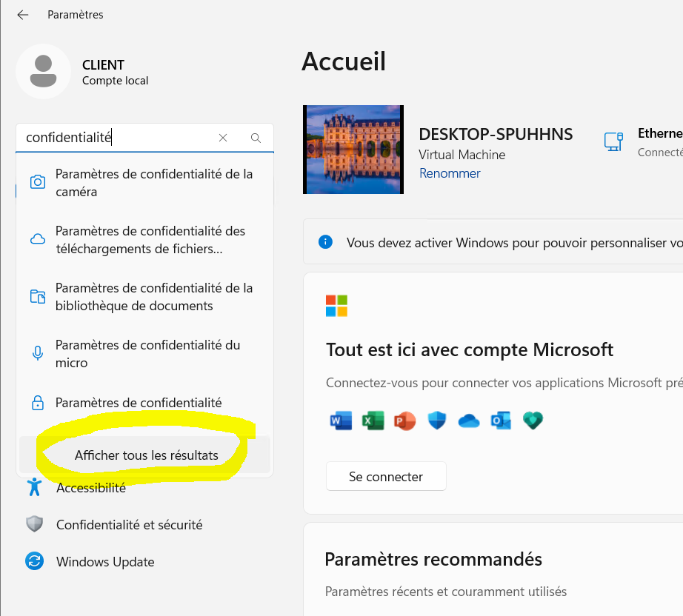Open documents library privacy via its icon
This screenshot has width=683, height=616.
click(x=38, y=295)
